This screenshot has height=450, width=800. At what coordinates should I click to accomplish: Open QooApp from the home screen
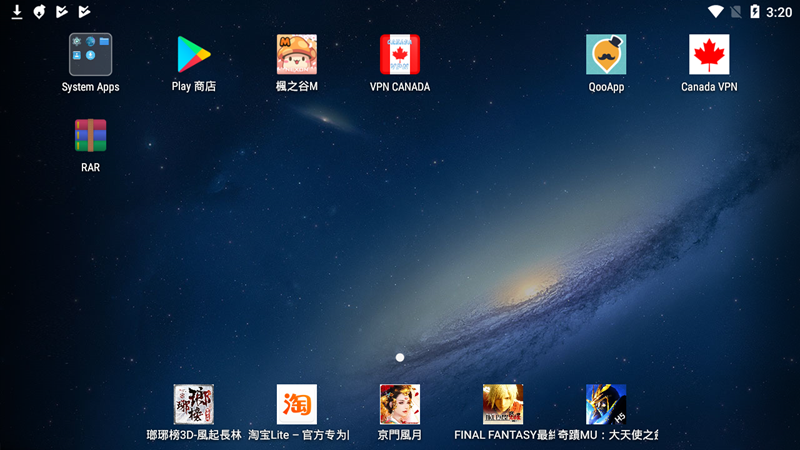coord(606,55)
